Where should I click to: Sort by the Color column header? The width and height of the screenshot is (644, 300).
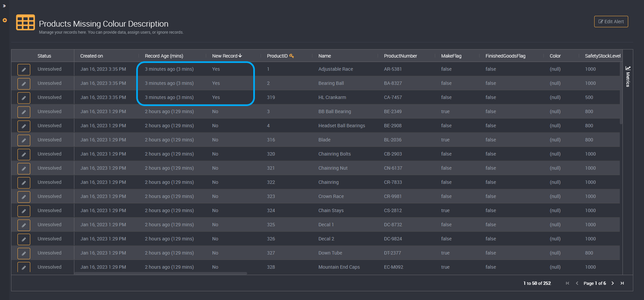[555, 56]
